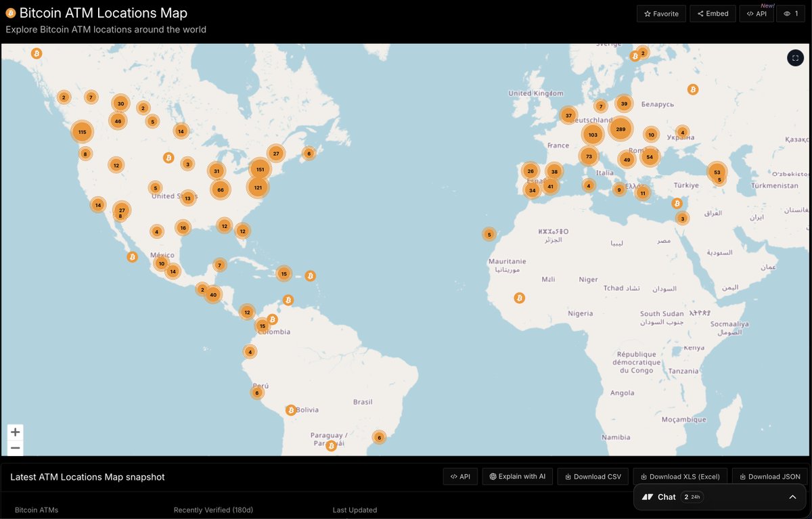Download XLS (Excel) file
This screenshot has height=519, width=812.
(680, 476)
